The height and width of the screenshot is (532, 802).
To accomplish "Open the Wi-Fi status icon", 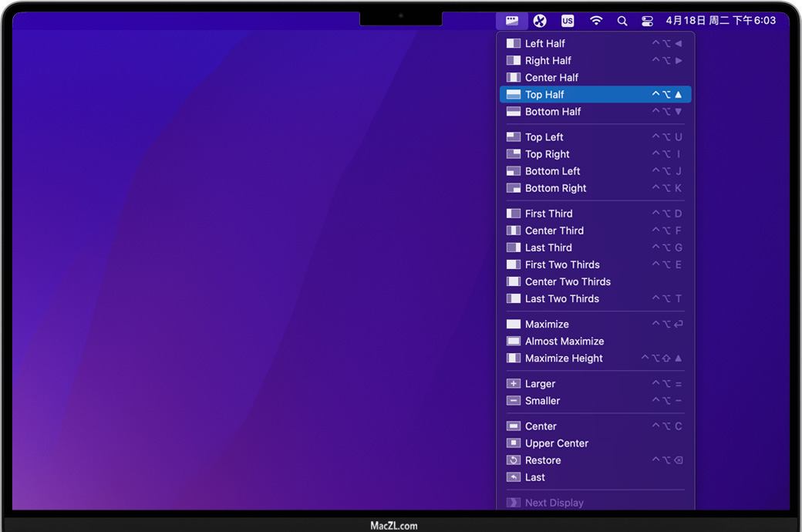I will (x=596, y=21).
